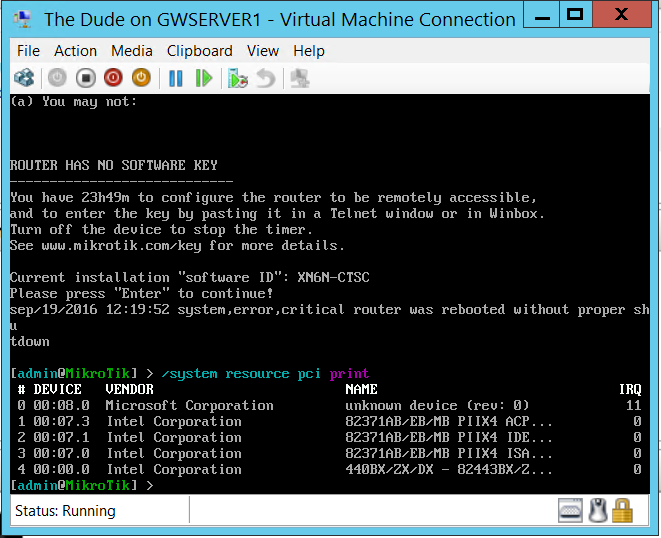Click the VENDOR column header
Image resolution: width=661 pixels, height=538 pixels.
click(x=129, y=389)
